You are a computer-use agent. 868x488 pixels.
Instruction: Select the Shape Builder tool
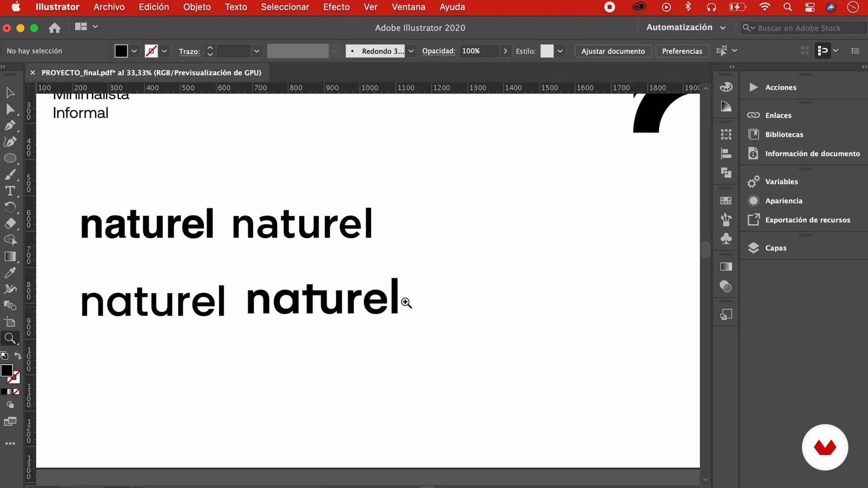click(x=10, y=240)
